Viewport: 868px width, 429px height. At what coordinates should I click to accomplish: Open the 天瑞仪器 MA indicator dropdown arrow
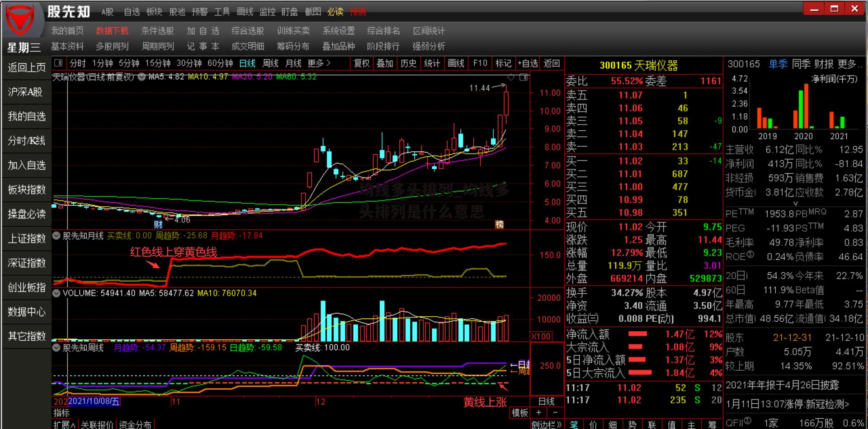tap(142, 77)
